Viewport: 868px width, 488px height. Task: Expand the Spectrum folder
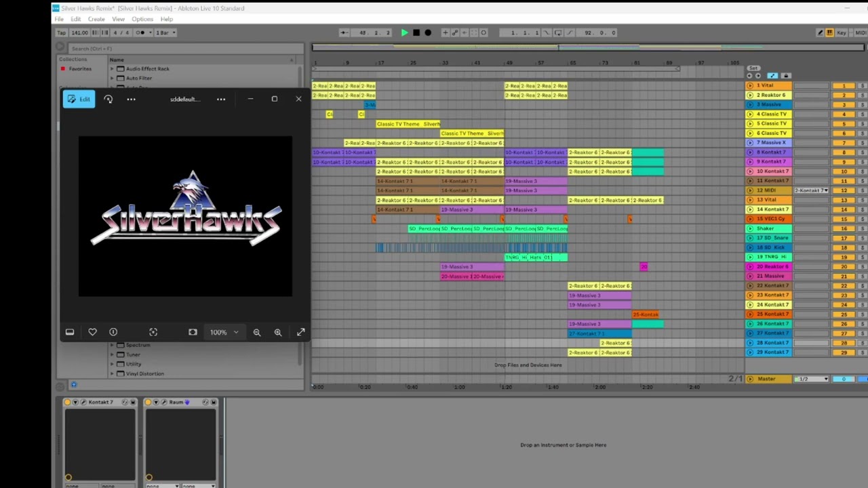click(113, 345)
